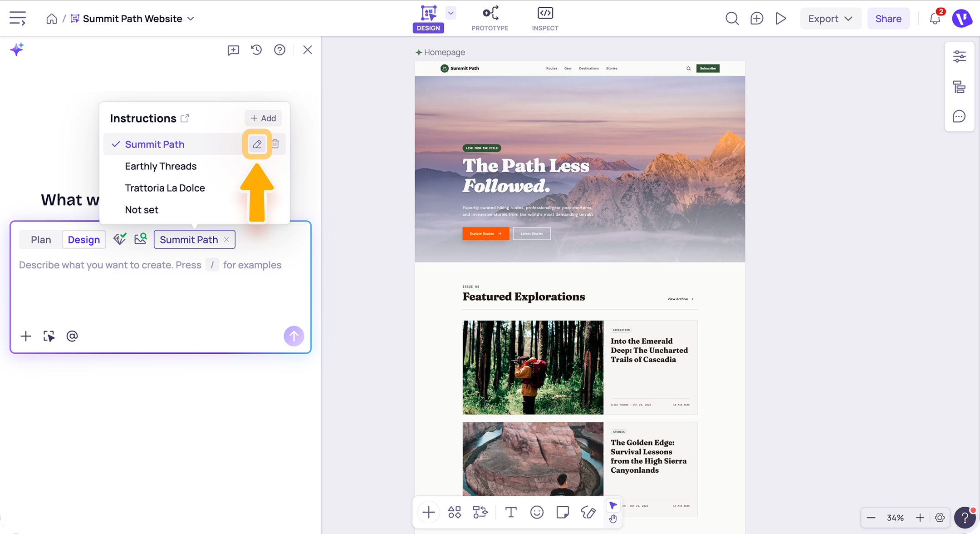
Task: Switch to the Design mode tab
Action: pyautogui.click(x=428, y=19)
